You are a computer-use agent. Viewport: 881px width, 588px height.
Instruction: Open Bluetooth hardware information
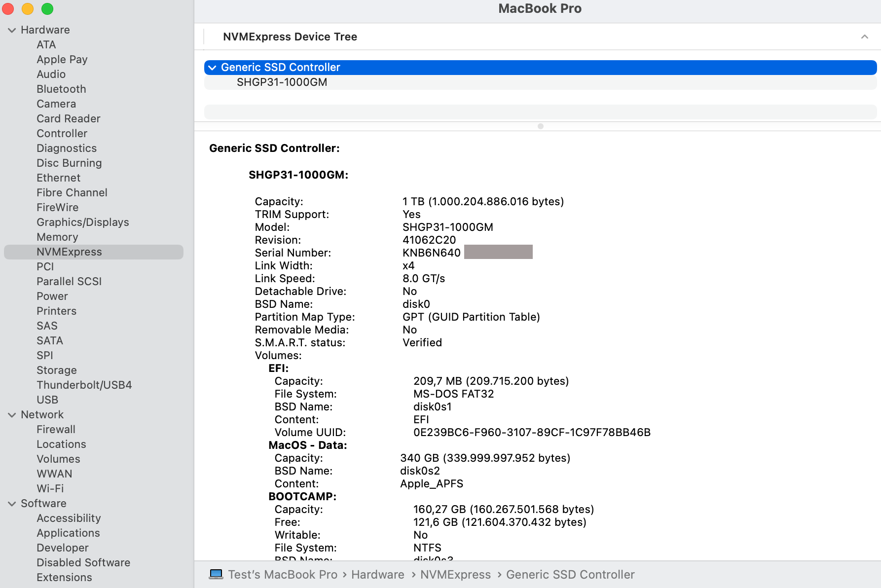pos(61,89)
